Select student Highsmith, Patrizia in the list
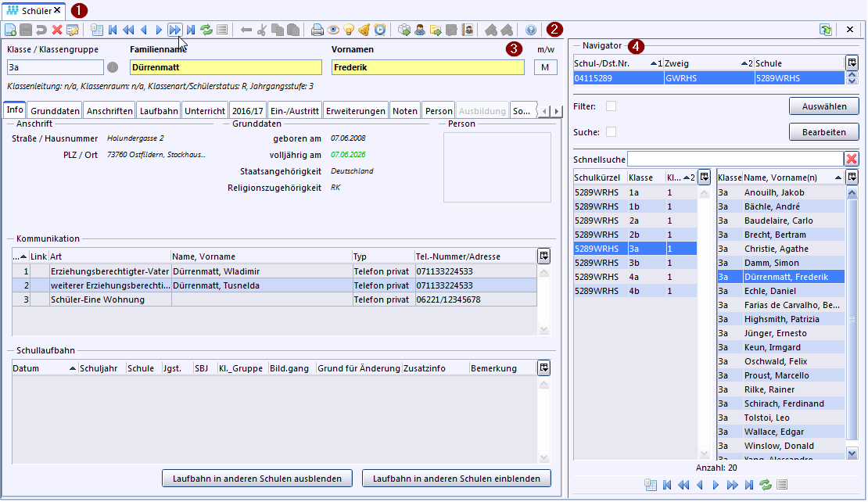The image size is (868, 502). click(781, 319)
